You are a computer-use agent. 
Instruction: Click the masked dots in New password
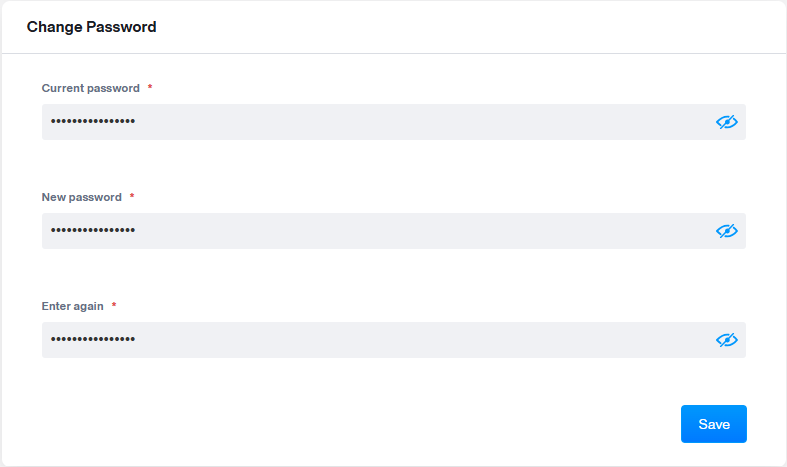pos(93,231)
